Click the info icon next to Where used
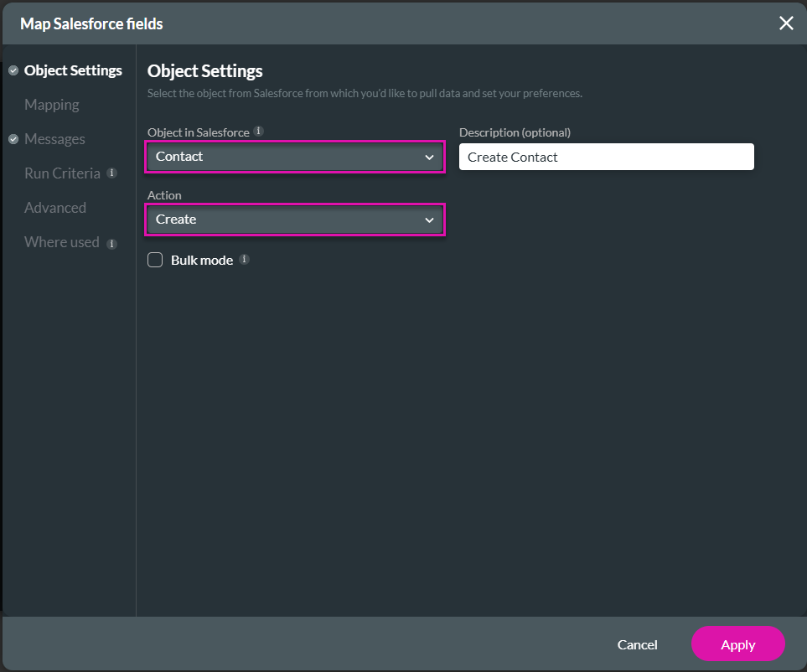 tap(111, 243)
